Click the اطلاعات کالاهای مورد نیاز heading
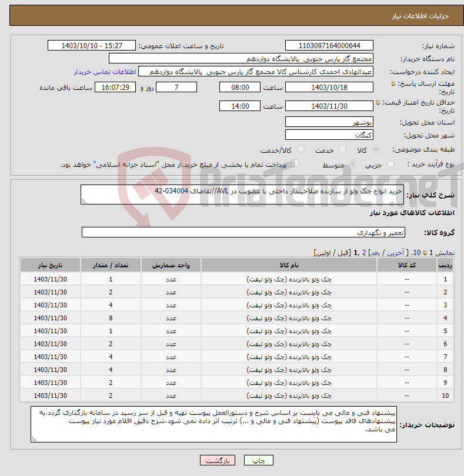 coord(412,213)
